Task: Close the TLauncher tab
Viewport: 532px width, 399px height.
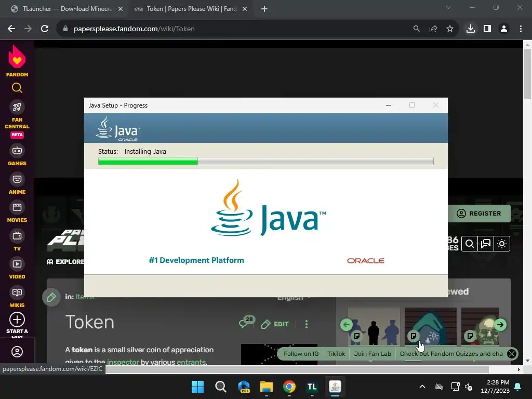Action: 121,9
